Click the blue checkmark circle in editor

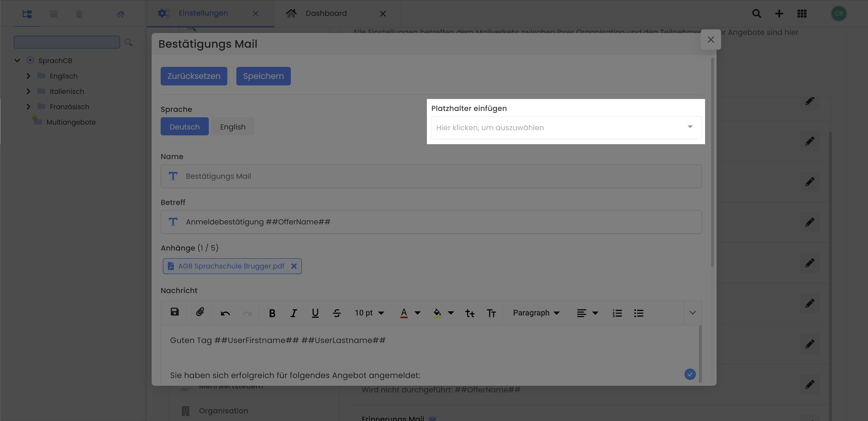(690, 374)
